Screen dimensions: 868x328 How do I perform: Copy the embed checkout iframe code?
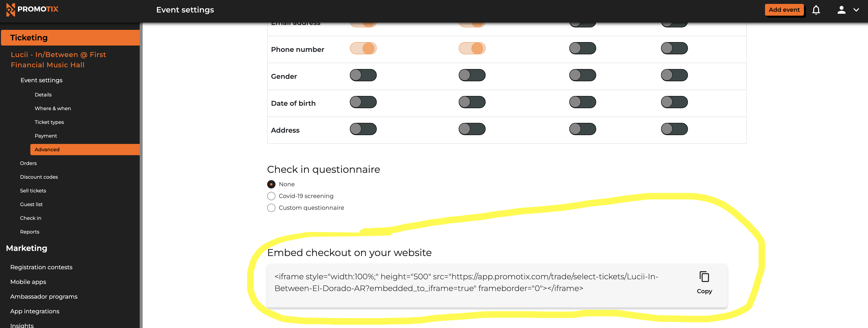704,282
